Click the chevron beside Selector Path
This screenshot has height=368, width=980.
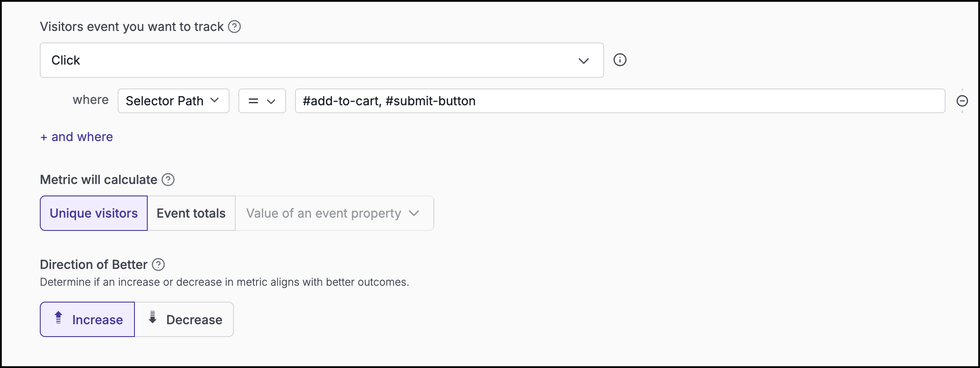[x=214, y=100]
